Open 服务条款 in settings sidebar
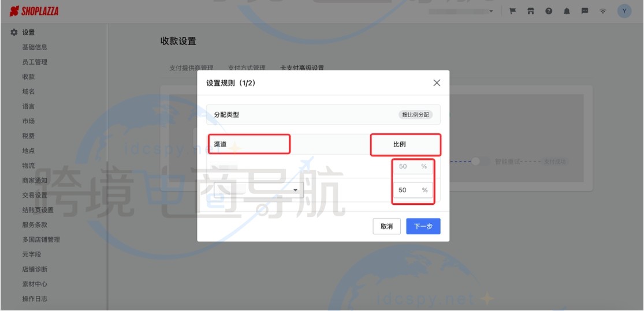The image size is (644, 311). click(x=35, y=225)
